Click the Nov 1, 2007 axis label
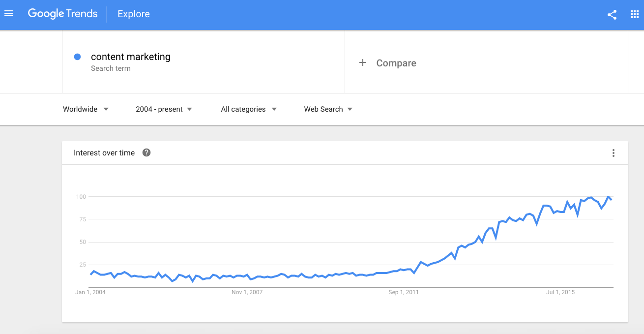This screenshot has height=334, width=644. 247,292
